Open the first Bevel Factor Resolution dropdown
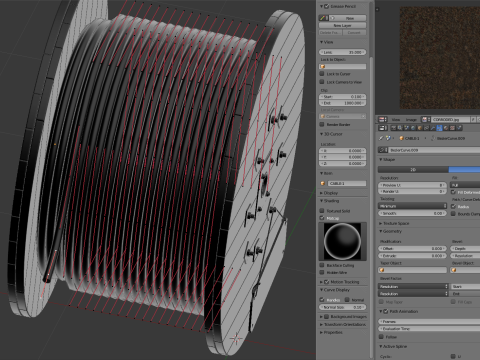480x360 pixels. coord(413,286)
